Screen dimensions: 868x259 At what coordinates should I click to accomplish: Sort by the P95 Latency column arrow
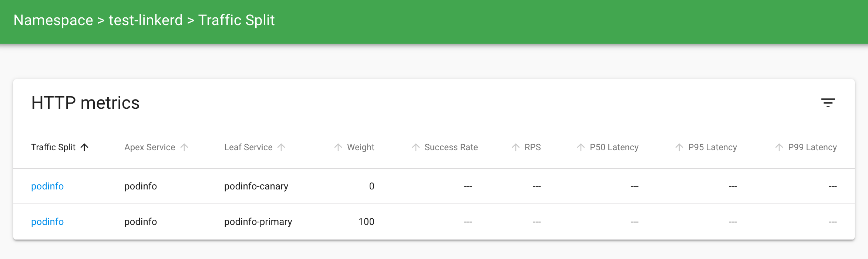679,147
